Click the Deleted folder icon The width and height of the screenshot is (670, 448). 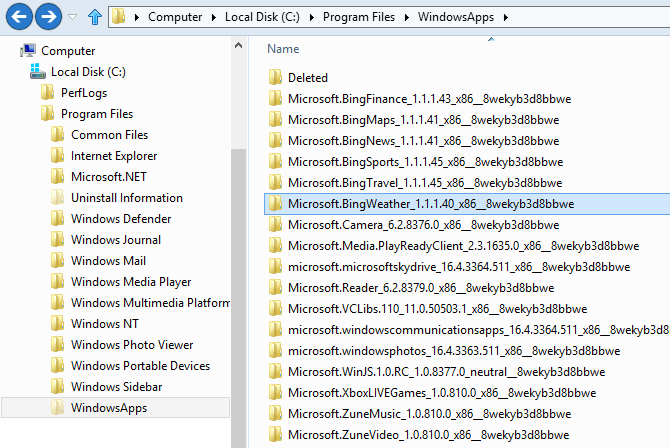click(x=275, y=77)
